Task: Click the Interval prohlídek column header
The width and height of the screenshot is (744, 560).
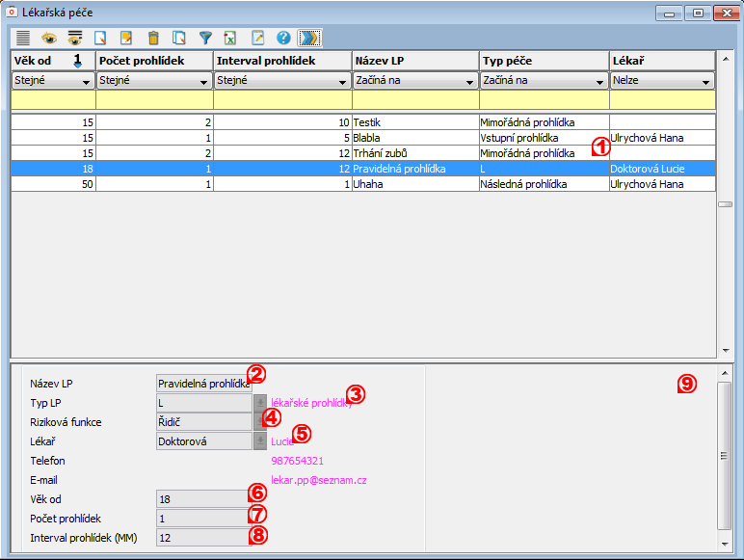Action: click(x=281, y=61)
